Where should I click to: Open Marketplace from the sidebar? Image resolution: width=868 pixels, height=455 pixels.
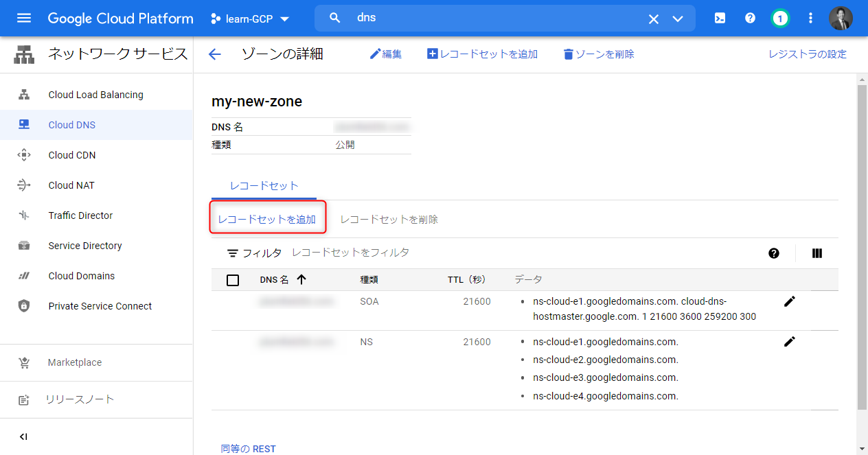[x=96, y=362]
